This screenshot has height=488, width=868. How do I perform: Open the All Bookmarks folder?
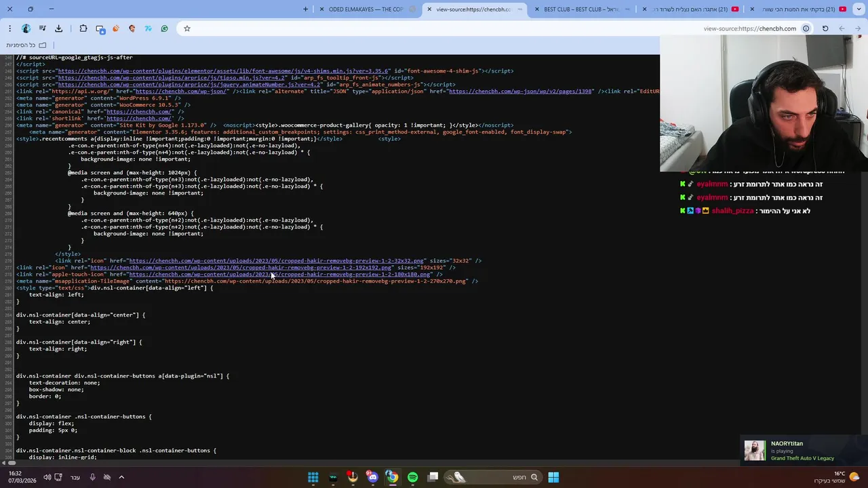[26, 45]
